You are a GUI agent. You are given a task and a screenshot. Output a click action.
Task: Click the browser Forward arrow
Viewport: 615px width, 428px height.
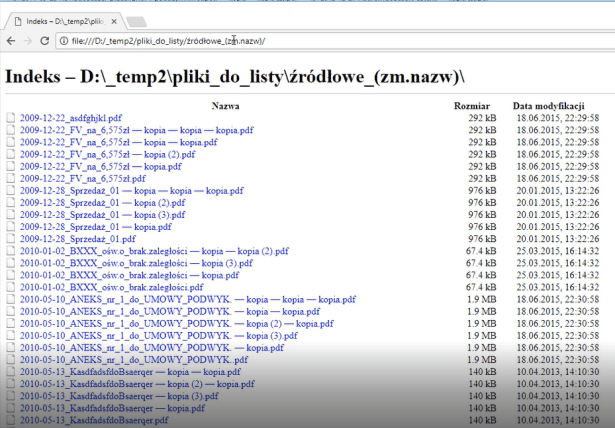click(x=27, y=41)
